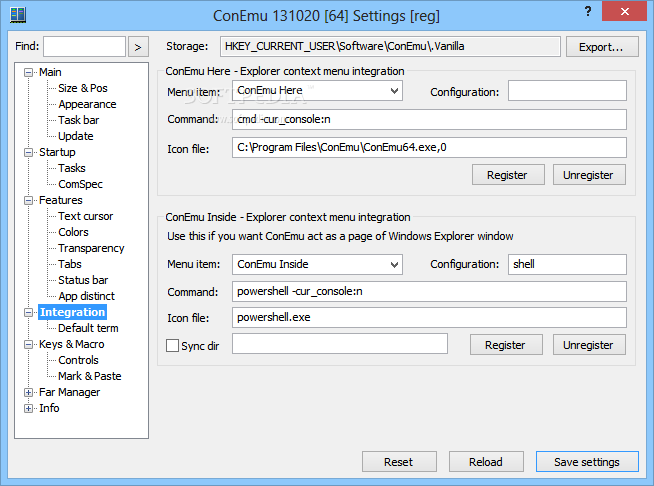This screenshot has width=654, height=486.
Task: Click the powershell -cur_console:n Command field
Action: (x=429, y=291)
